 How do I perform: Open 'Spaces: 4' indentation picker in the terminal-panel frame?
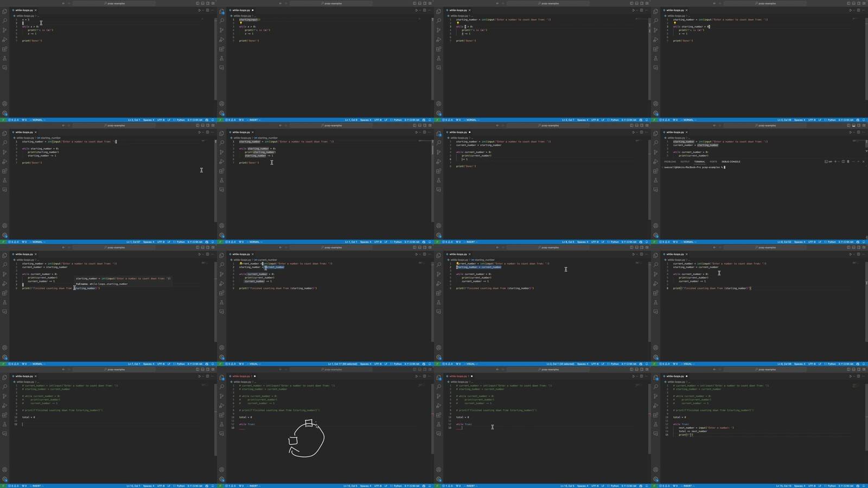[x=800, y=242]
